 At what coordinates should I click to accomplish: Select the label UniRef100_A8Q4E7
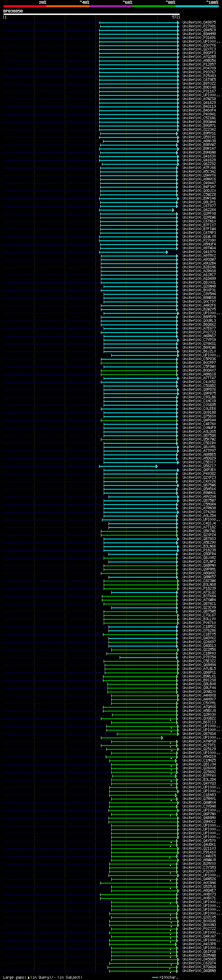click(x=199, y=891)
